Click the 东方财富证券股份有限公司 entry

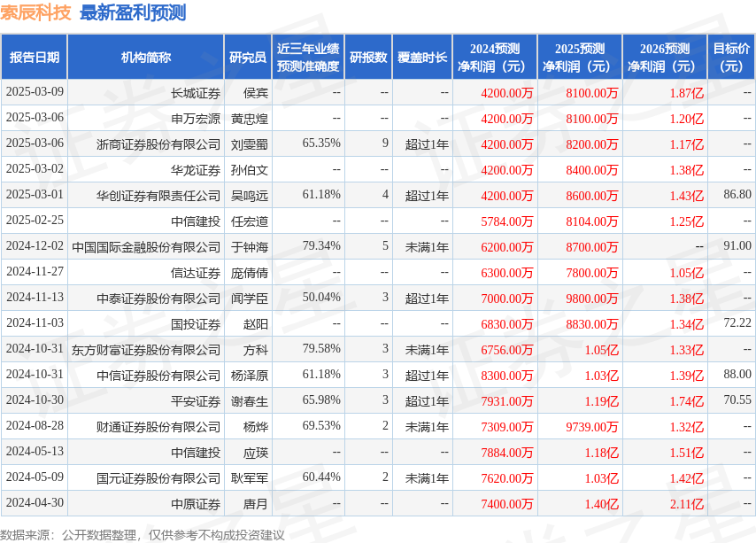point(146,350)
